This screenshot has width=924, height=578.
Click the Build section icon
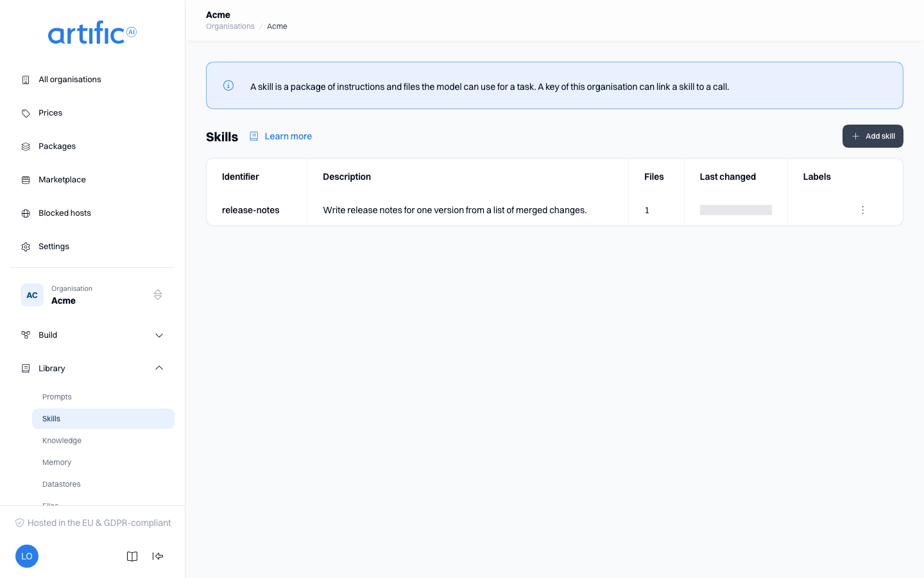(26, 335)
